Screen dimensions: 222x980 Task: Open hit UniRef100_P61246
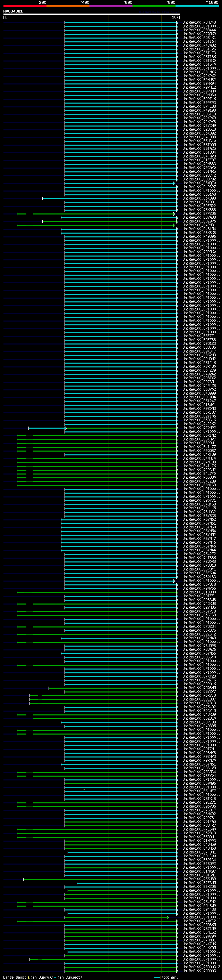click(x=199, y=363)
